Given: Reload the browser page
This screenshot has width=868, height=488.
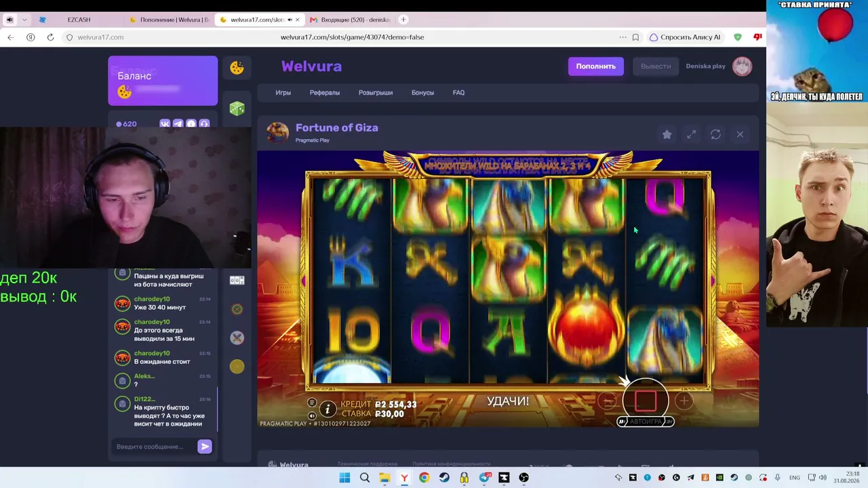Looking at the screenshot, I should tap(50, 37).
